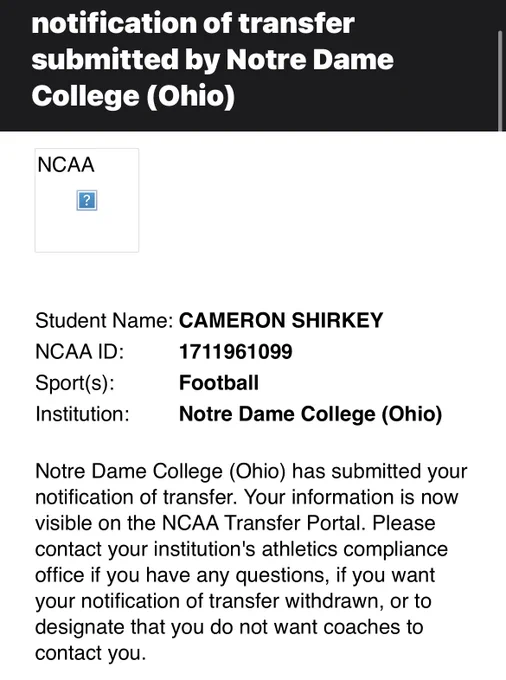Screen dimensions: 506x680
Task: Click the Institution label
Action: point(82,414)
